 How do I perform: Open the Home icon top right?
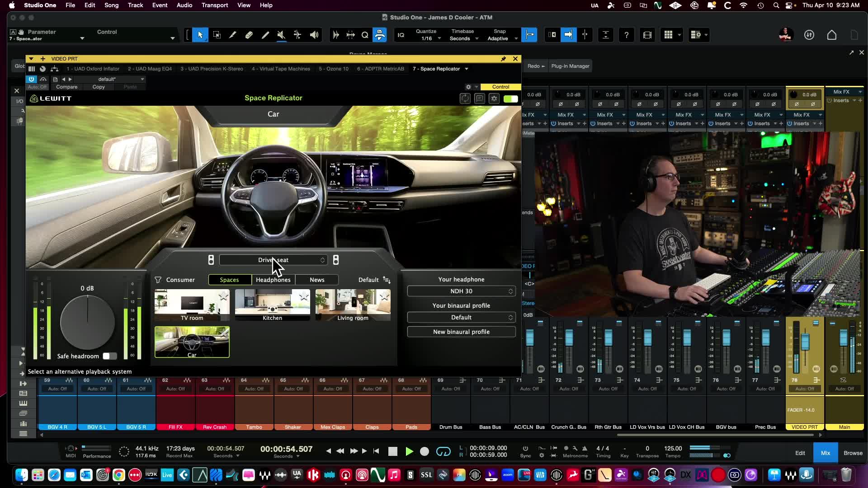[x=832, y=35]
